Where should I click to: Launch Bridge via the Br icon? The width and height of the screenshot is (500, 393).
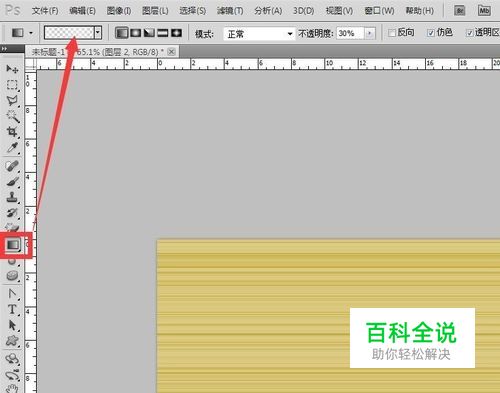click(x=460, y=11)
